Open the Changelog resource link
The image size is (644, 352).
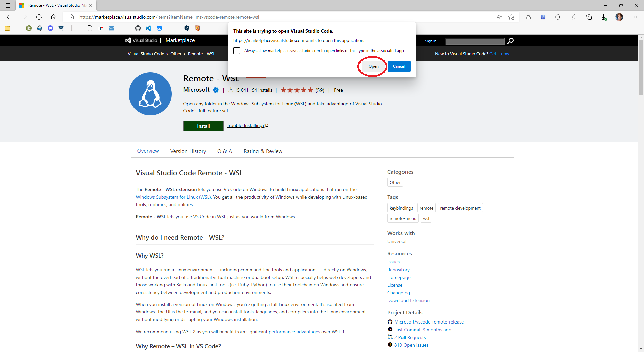(398, 293)
